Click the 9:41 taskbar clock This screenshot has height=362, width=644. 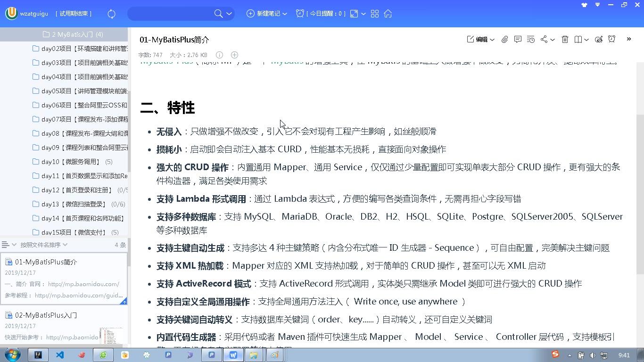click(624, 355)
